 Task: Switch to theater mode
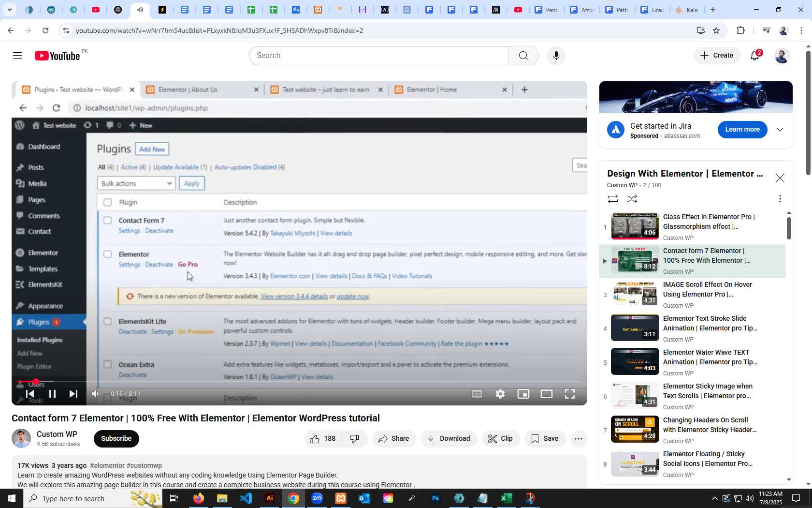click(x=547, y=394)
